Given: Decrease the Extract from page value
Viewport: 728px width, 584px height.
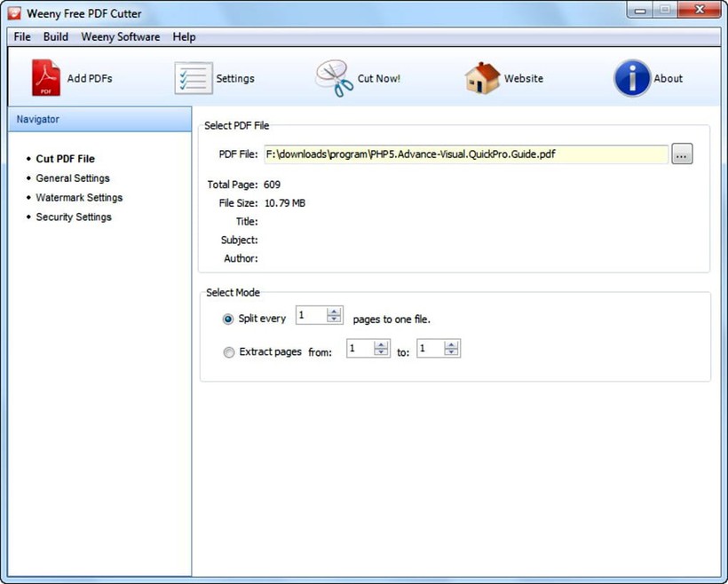Looking at the screenshot, I should (x=381, y=353).
